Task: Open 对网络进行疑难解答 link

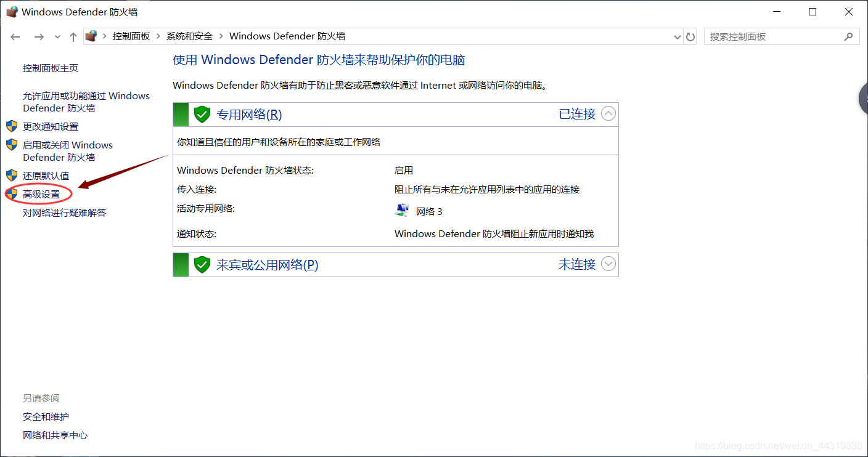Action: coord(65,213)
